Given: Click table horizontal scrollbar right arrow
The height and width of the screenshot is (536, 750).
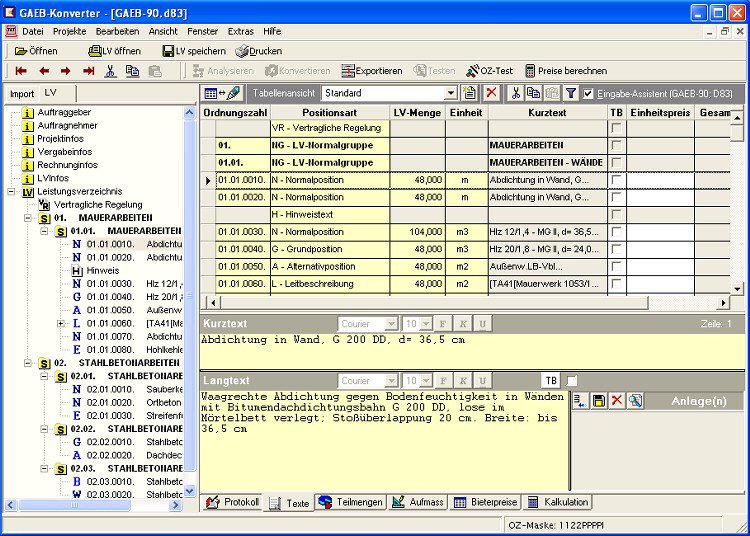Looking at the screenshot, I should pyautogui.click(x=724, y=303).
